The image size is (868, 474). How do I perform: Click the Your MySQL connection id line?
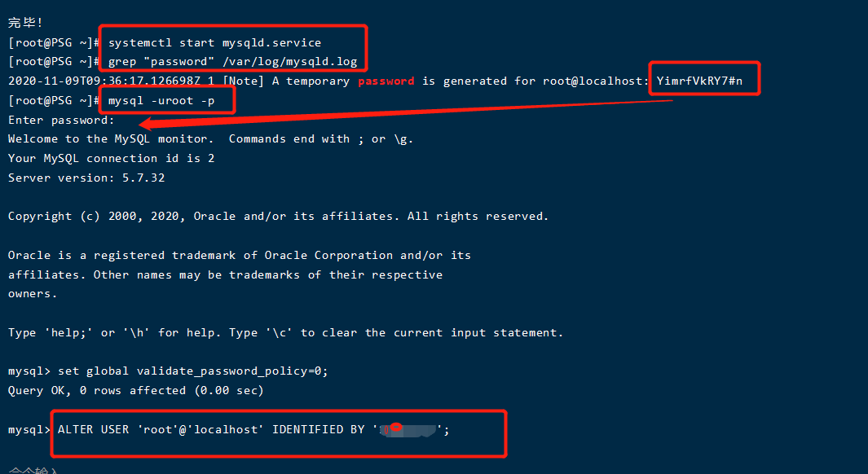click(112, 158)
